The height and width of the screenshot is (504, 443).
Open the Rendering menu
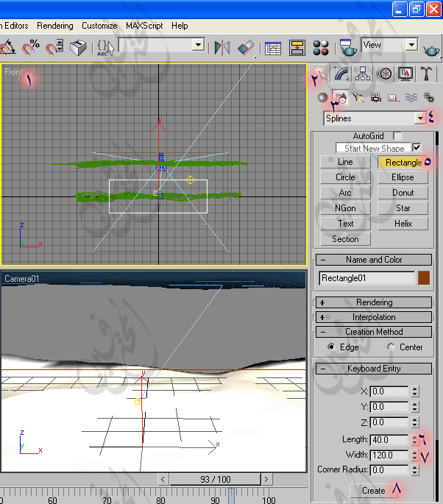tap(55, 26)
